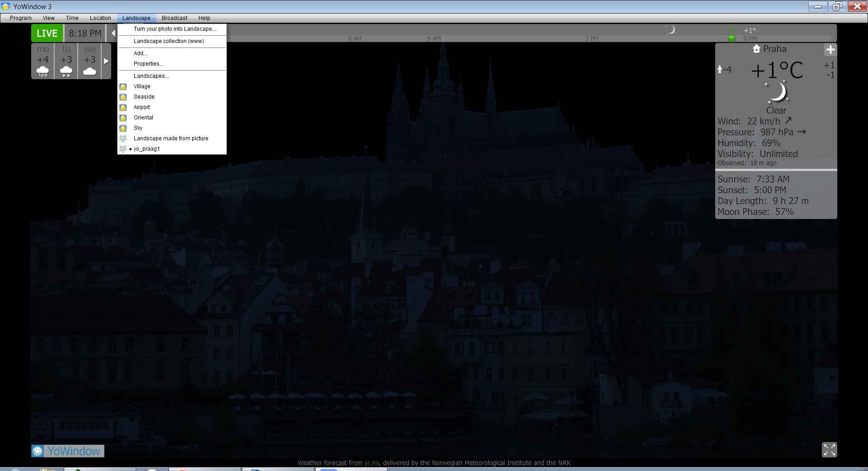Select the Village landscape icon

(x=123, y=86)
